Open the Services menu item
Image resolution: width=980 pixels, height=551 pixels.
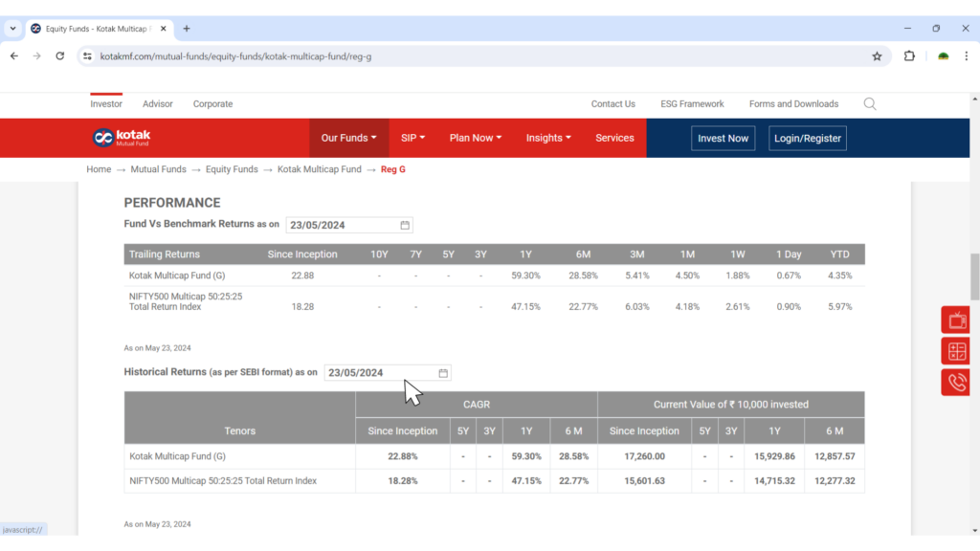tap(614, 138)
